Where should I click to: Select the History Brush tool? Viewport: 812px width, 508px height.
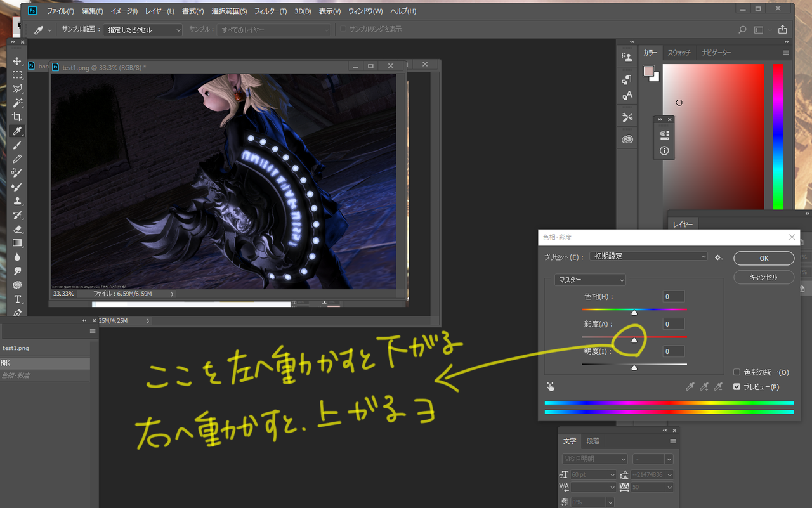point(17,215)
